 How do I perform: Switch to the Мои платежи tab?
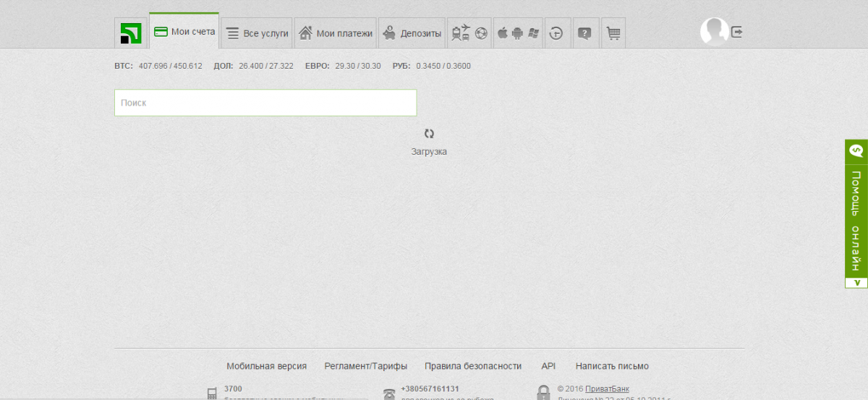(x=336, y=33)
